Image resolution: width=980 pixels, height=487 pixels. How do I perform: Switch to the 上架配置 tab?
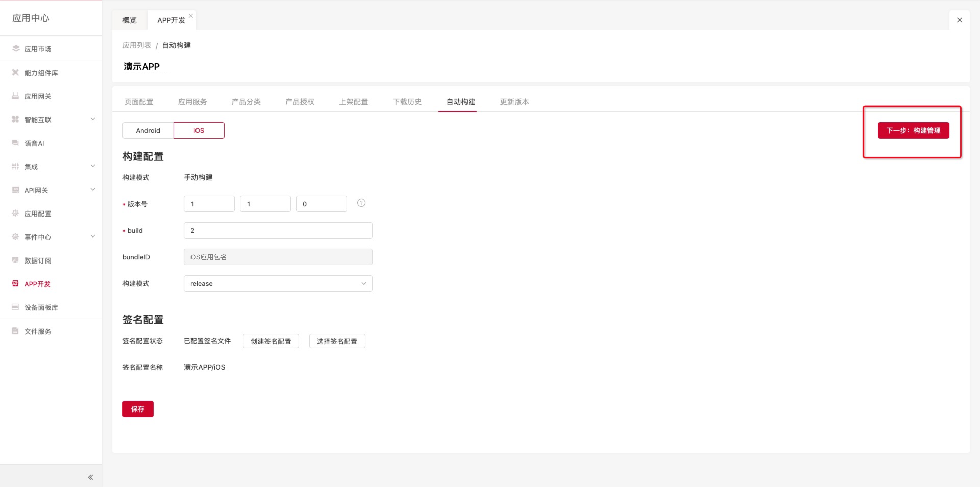(353, 102)
